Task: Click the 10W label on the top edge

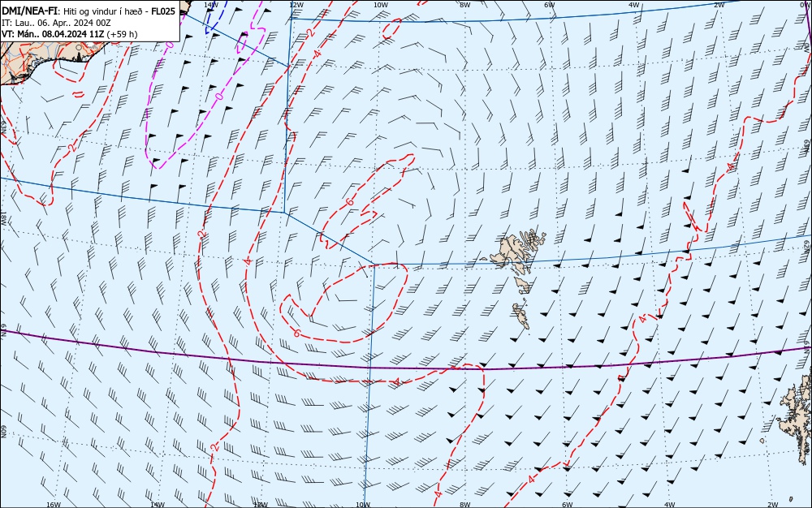Action: (x=380, y=4)
